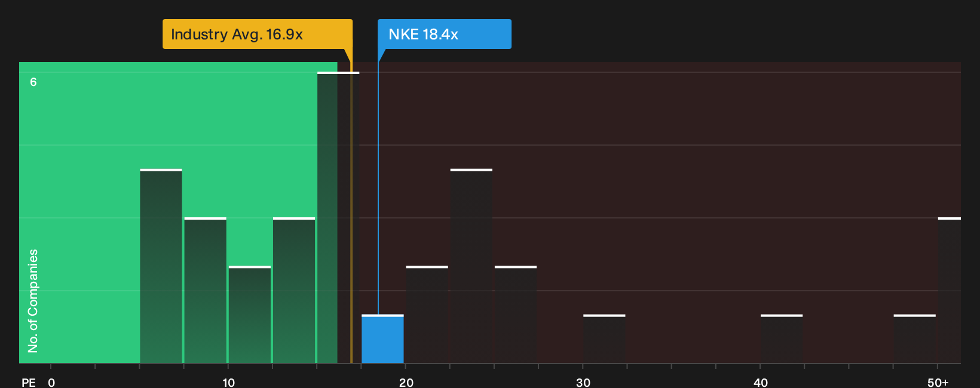Click the bar starting at PE 20
Image resolution: width=980 pixels, height=388 pixels.
[x=427, y=315]
